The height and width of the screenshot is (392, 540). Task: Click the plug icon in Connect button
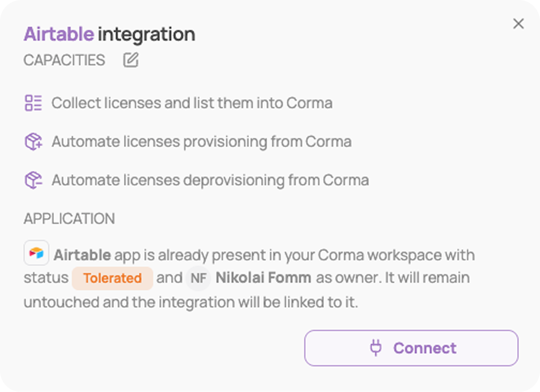[x=376, y=348]
